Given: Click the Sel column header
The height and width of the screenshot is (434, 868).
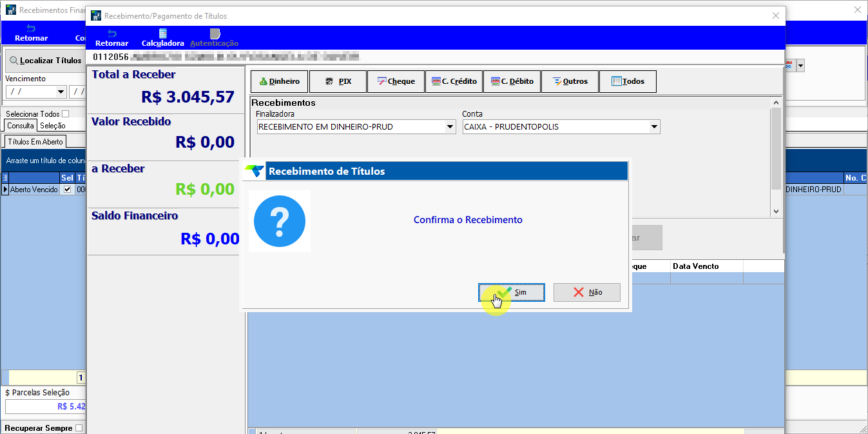Looking at the screenshot, I should [67, 177].
